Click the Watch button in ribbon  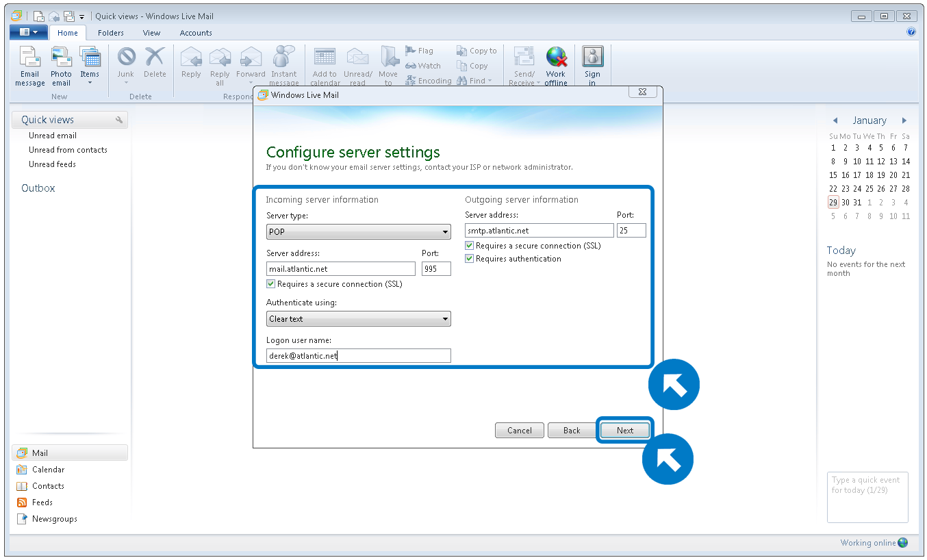click(x=423, y=66)
